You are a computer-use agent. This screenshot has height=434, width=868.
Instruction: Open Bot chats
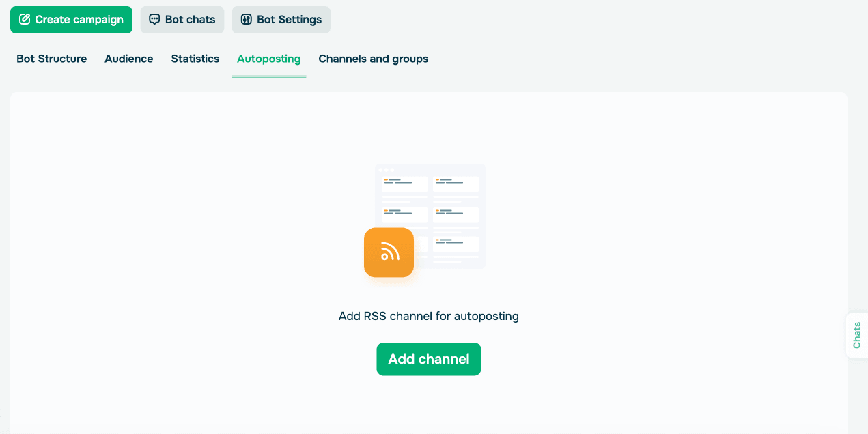[182, 20]
